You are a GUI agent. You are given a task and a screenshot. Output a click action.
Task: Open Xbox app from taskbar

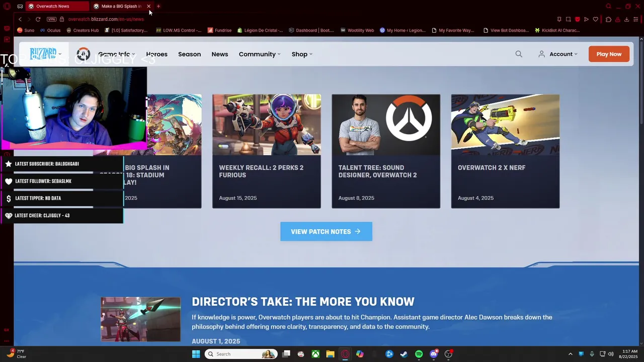coord(315,354)
